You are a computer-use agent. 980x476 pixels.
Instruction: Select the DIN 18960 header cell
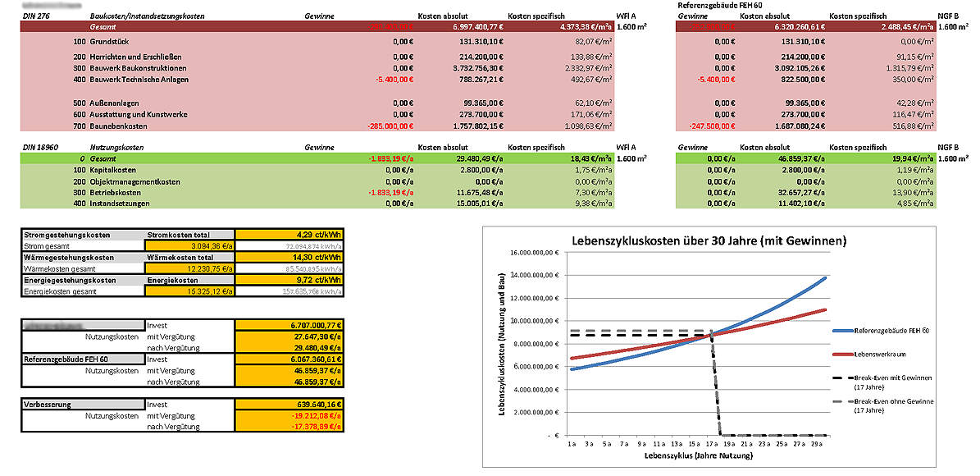tap(39, 146)
